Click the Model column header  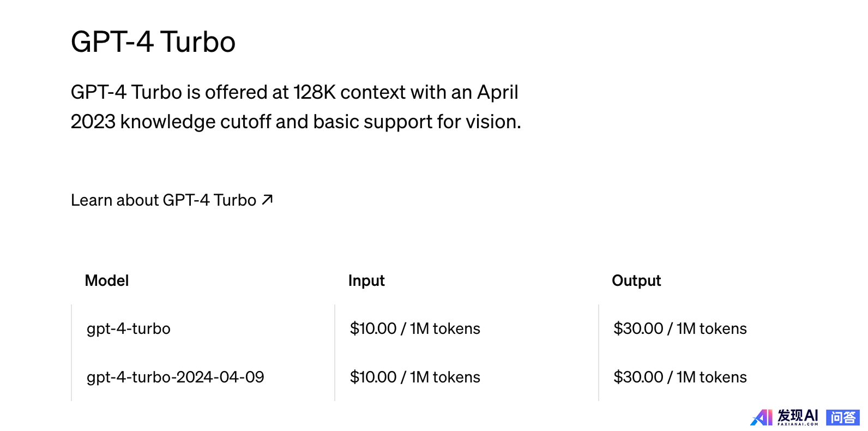[107, 280]
